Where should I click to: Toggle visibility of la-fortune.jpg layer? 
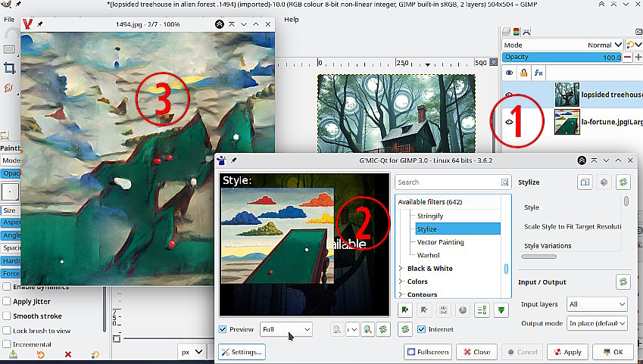click(509, 122)
